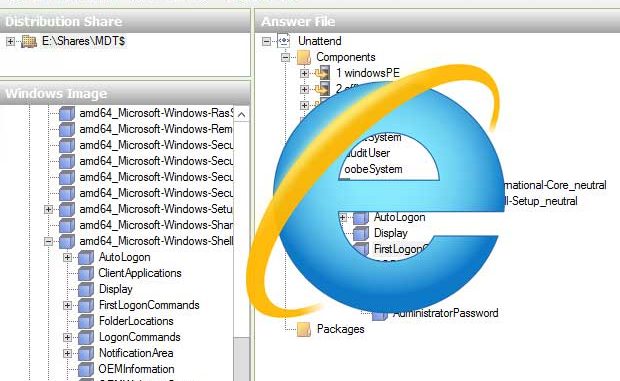The width and height of the screenshot is (620, 381).
Task: Click the Windows Image vertical scrollbar thumb
Action: [242, 359]
